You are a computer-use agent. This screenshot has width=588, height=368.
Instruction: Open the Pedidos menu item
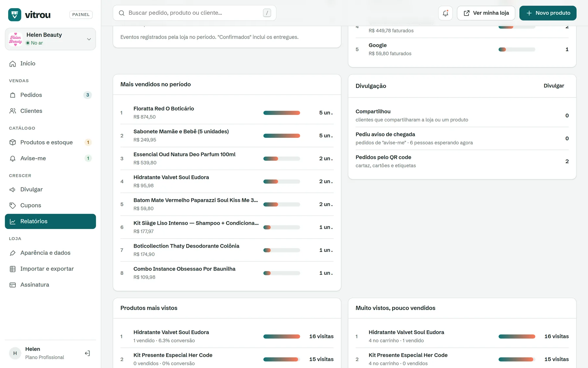point(50,95)
